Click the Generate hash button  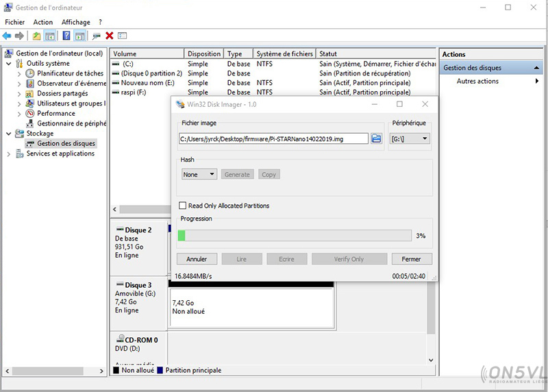coord(237,174)
